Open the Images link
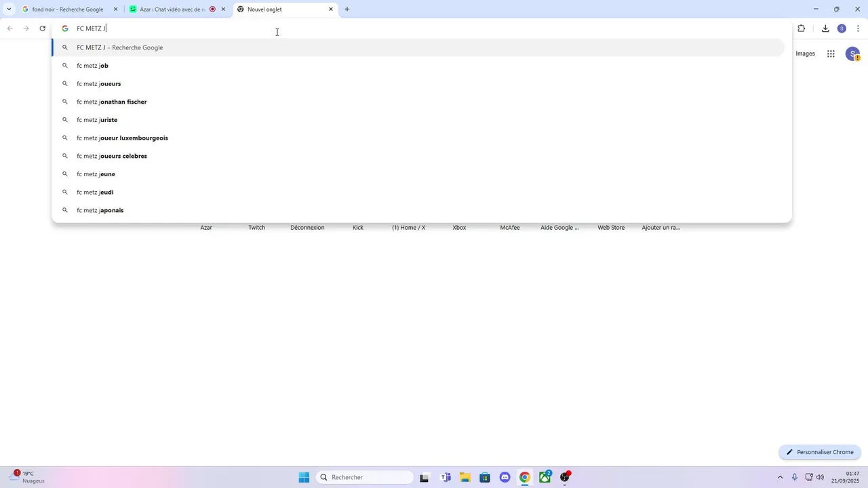Screen dimensions: 868x488 (805, 54)
